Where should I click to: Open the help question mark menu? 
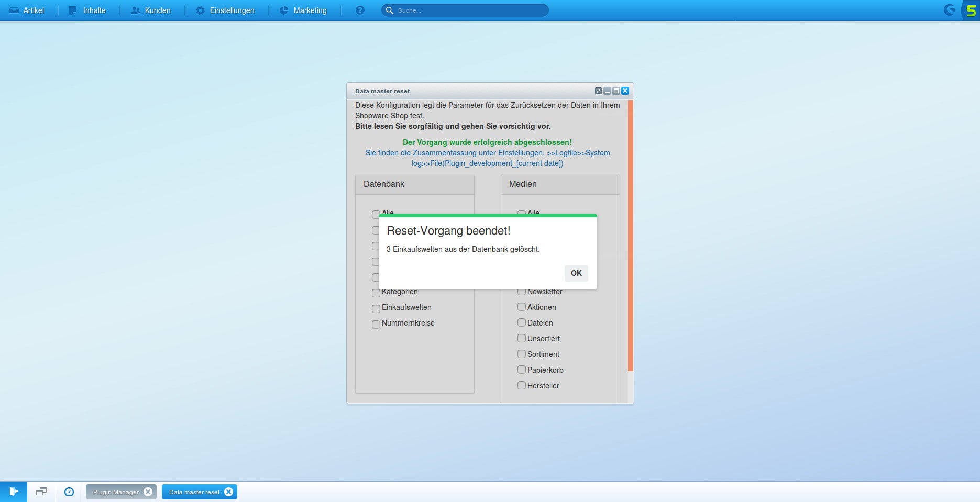pyautogui.click(x=360, y=10)
